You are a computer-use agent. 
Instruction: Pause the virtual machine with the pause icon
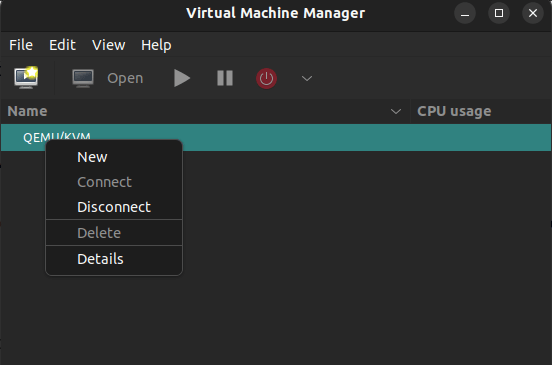point(225,78)
